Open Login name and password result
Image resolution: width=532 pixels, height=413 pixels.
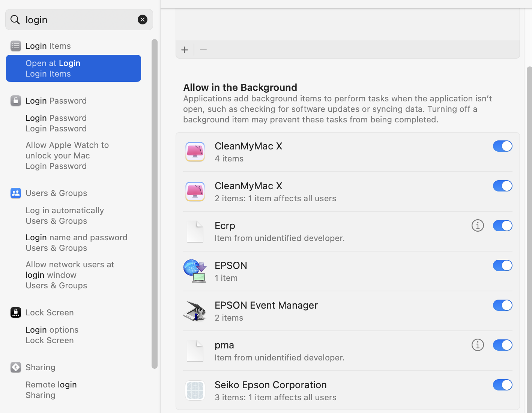pyautogui.click(x=77, y=243)
